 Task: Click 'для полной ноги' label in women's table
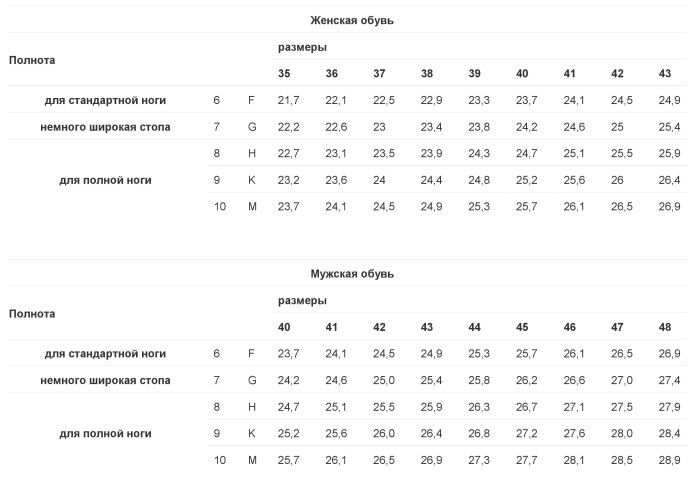click(x=105, y=180)
